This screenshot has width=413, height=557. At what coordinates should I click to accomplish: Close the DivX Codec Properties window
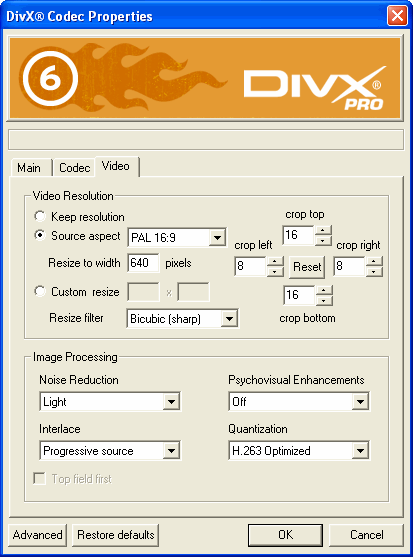pos(397,16)
